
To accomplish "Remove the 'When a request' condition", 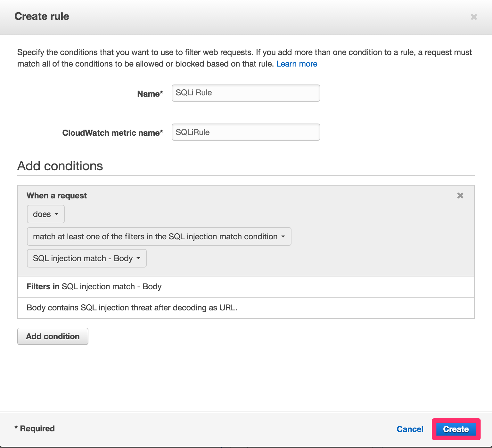I will pos(460,196).
